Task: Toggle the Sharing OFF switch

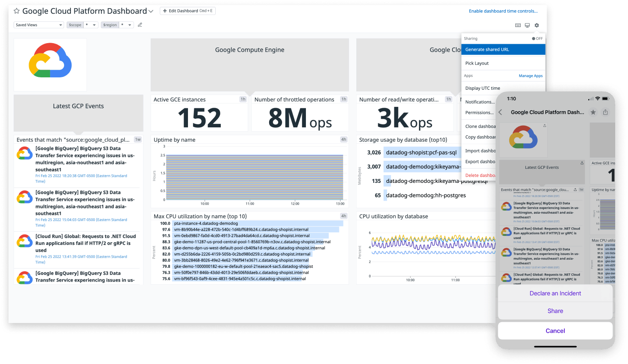Action: (537, 38)
